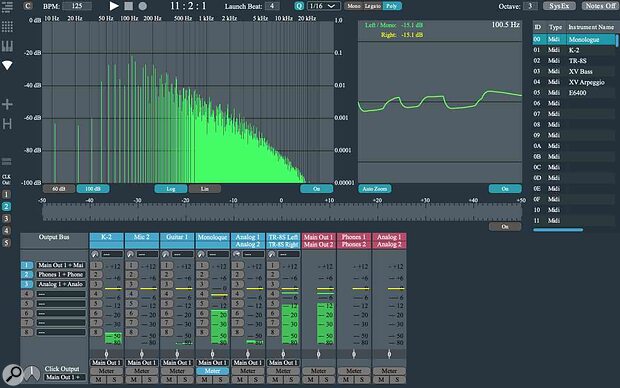Image resolution: width=620 pixels, height=388 pixels.
Task: Click the plus add icon in sidebar
Action: click(7, 104)
